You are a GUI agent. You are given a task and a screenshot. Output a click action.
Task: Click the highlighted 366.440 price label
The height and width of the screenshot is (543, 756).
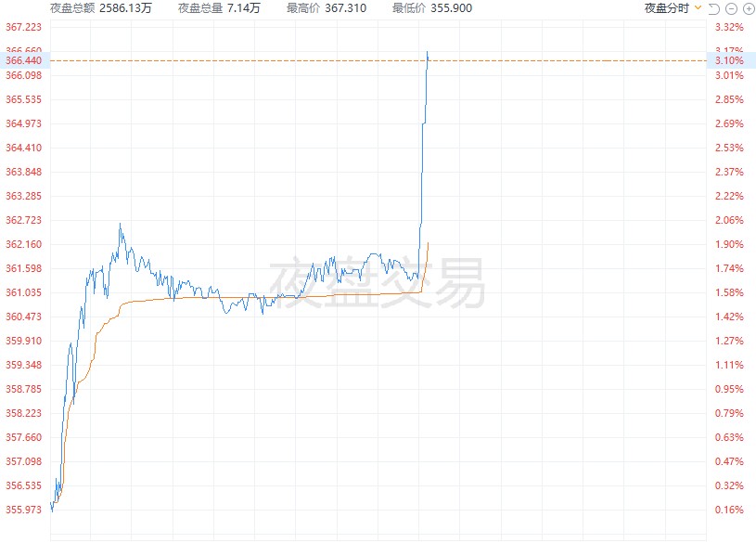click(x=23, y=60)
